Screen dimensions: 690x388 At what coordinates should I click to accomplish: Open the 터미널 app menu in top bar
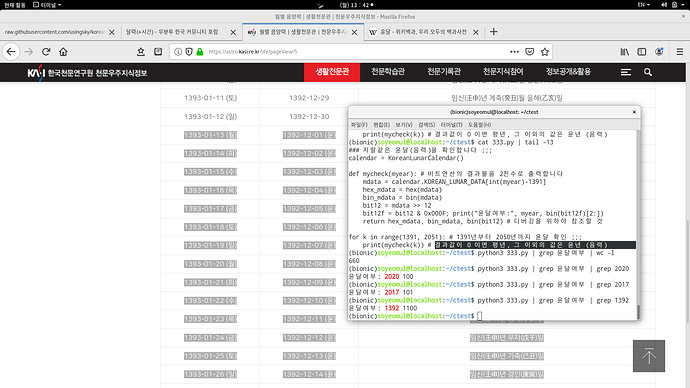coord(47,4)
